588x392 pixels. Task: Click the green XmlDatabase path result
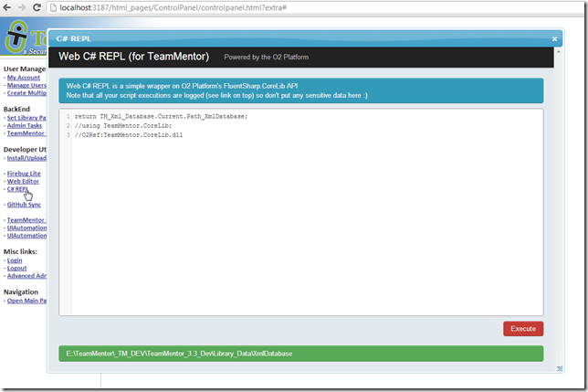[x=301, y=354]
